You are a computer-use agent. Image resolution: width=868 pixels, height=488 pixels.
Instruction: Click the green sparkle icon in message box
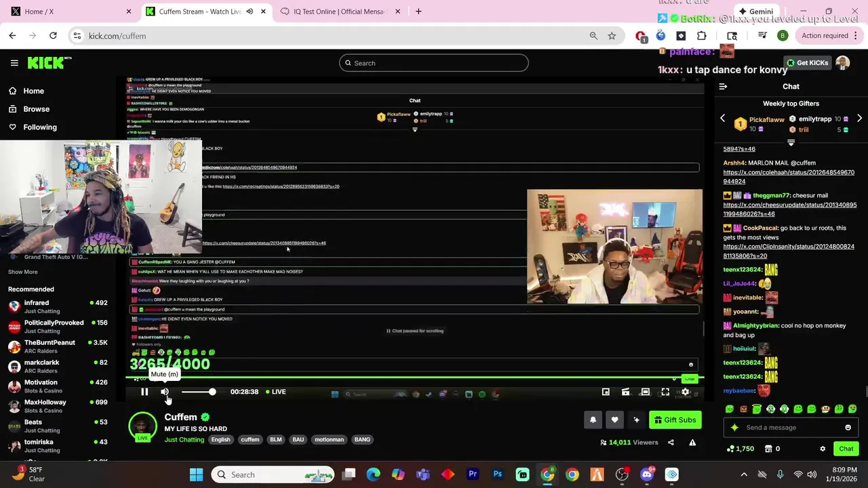click(734, 428)
